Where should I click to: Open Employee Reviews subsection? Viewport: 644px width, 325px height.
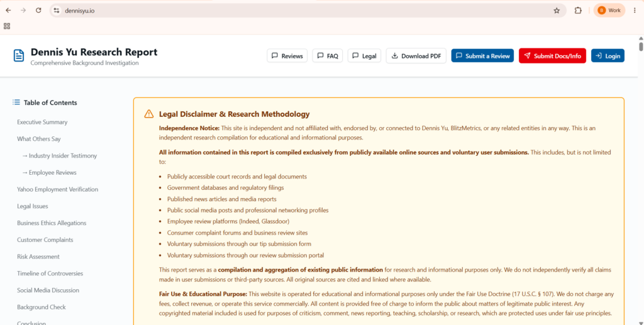coord(49,173)
